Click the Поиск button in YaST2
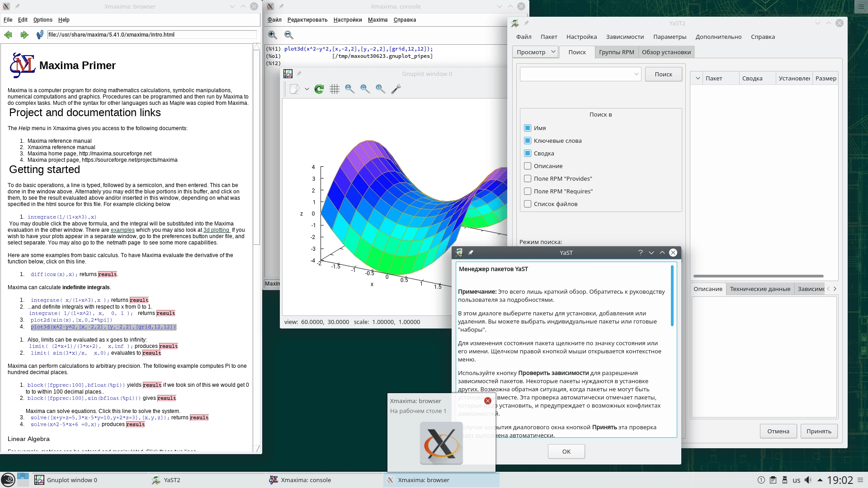This screenshot has height=488, width=868. (x=663, y=74)
